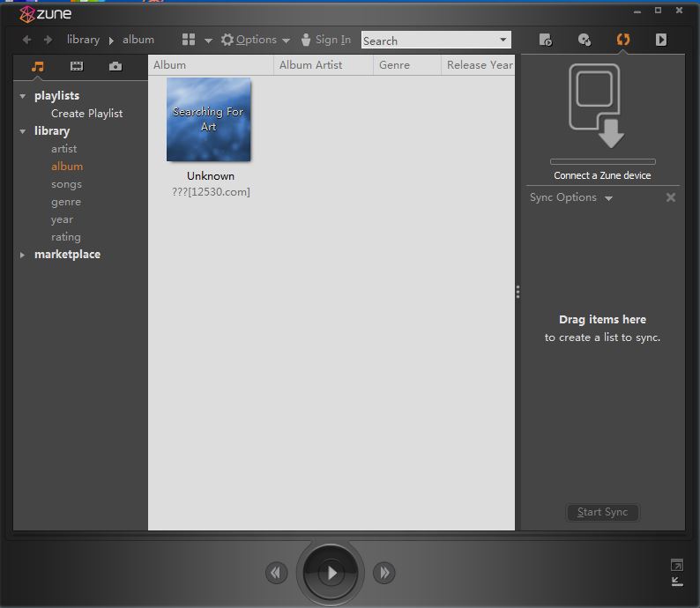Click Create Playlist
The height and width of the screenshot is (608, 700).
[86, 114]
